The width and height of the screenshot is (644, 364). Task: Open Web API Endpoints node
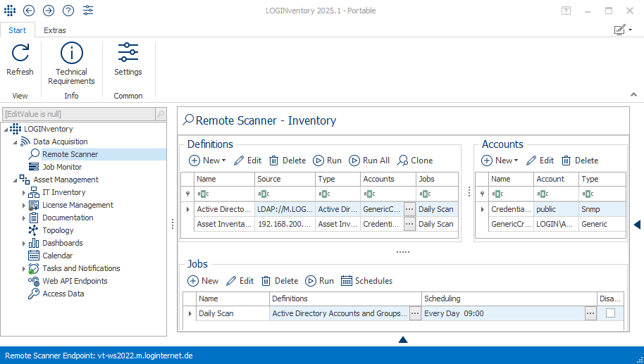75,281
